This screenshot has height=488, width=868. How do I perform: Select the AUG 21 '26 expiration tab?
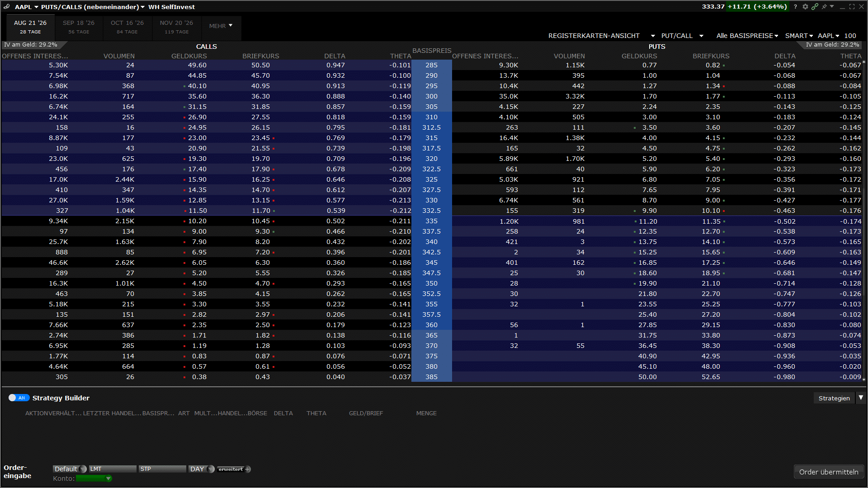(x=30, y=27)
